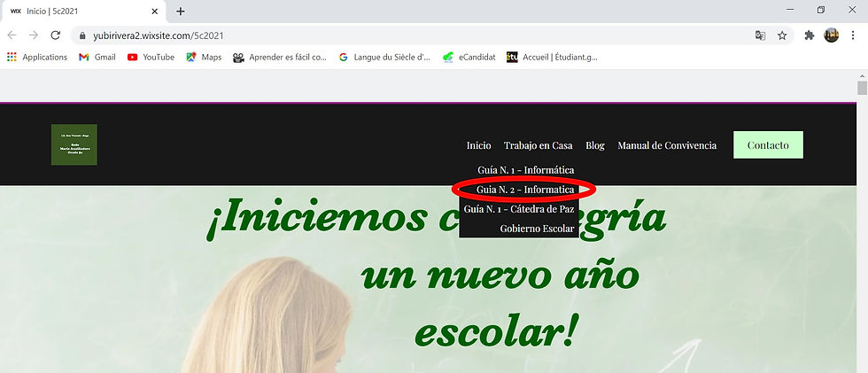Screen dimensions: 868x373
Task: Open Manual de Convivencia page
Action: tap(667, 145)
